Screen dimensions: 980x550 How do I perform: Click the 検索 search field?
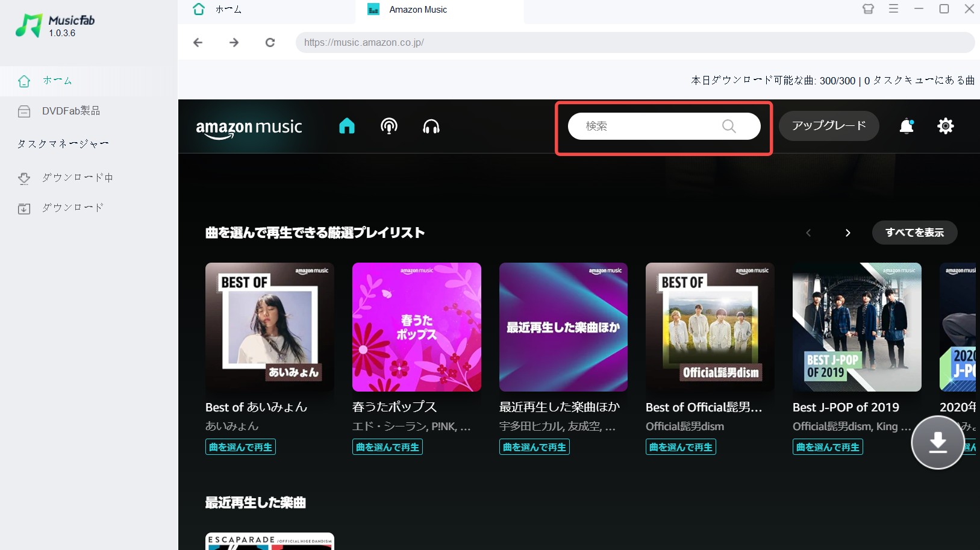(664, 126)
